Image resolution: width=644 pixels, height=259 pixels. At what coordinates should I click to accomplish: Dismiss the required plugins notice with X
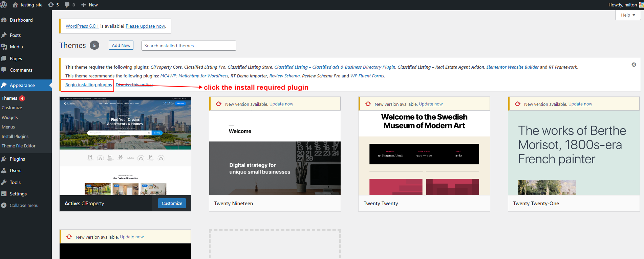coord(634,65)
